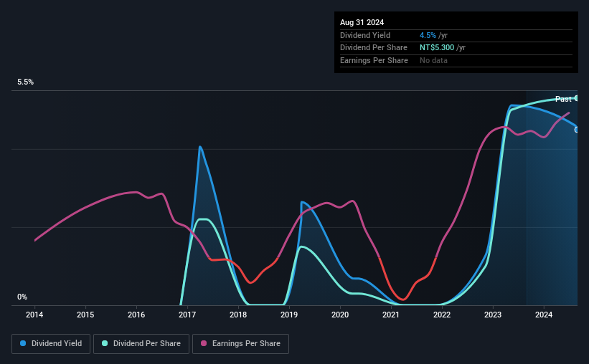Toggle the Dividend Yield legend button
589x364 pixels.
[51, 344]
